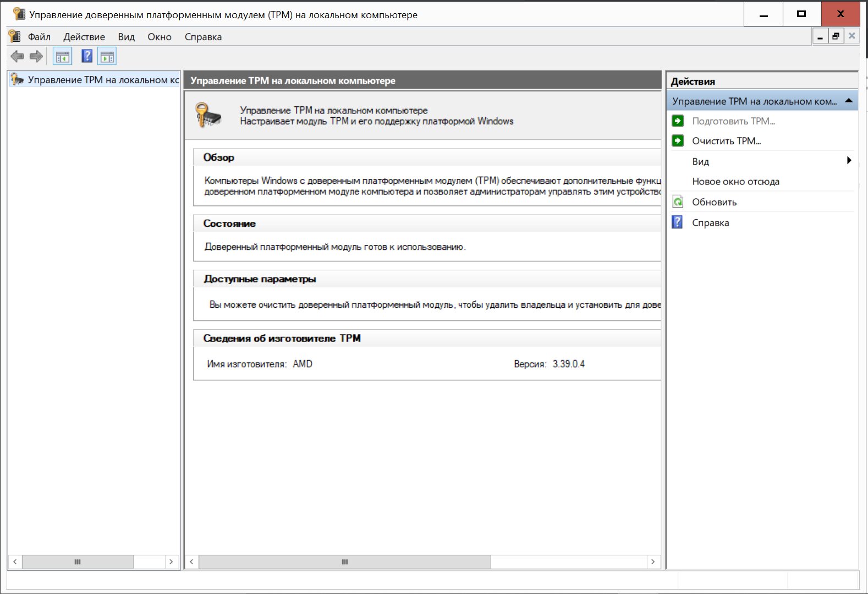Open the Действие menu
Screen dimensions: 868x594
click(84, 37)
